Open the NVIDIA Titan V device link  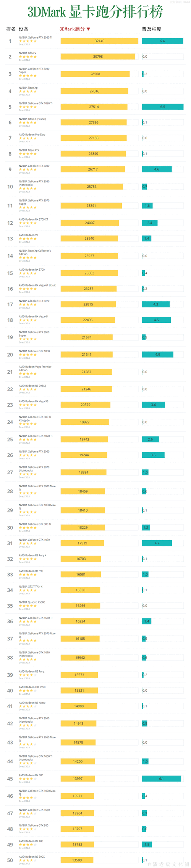point(28,53)
